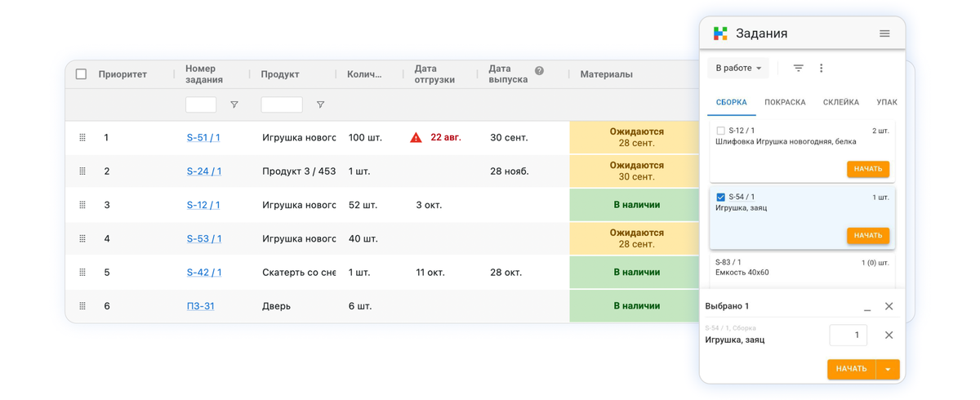Image resolution: width=980 pixels, height=400 pixels.
Task: Switch to the СКЛЕЙКА tab
Action: tap(840, 102)
